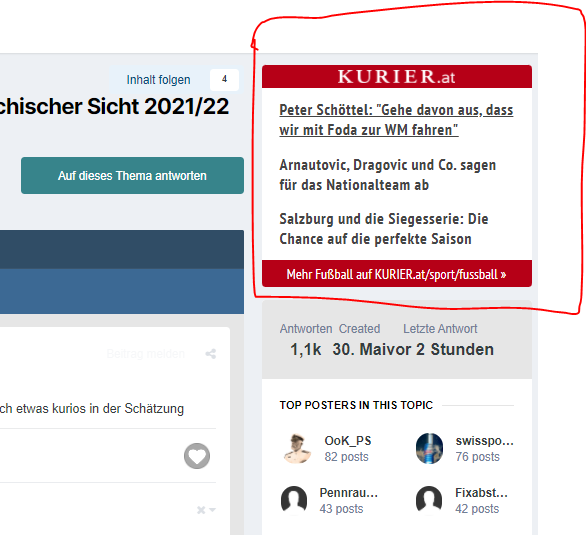Click the Inhalt folgen button
The width and height of the screenshot is (586, 535).
click(158, 80)
